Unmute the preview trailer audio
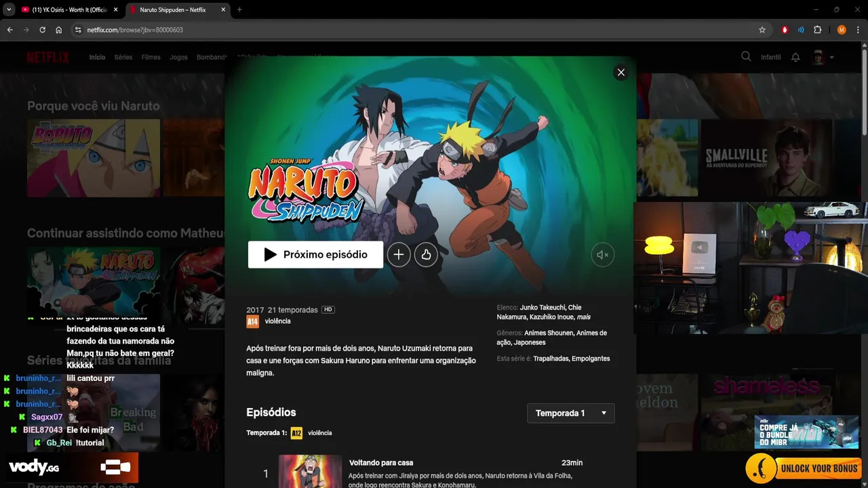 602,255
